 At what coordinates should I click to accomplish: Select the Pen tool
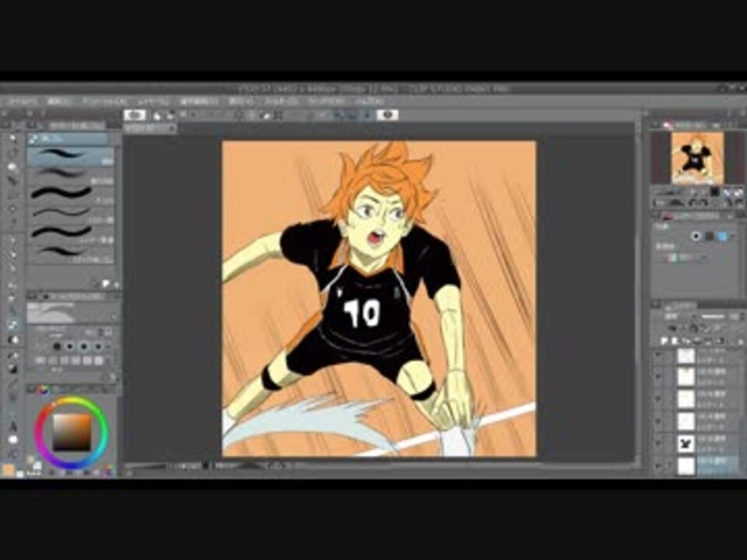click(x=13, y=240)
